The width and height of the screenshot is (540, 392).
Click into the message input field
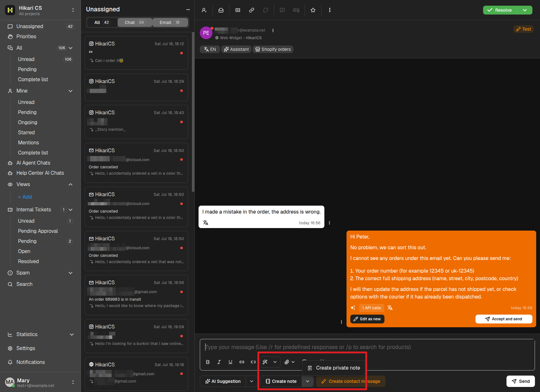click(x=367, y=347)
